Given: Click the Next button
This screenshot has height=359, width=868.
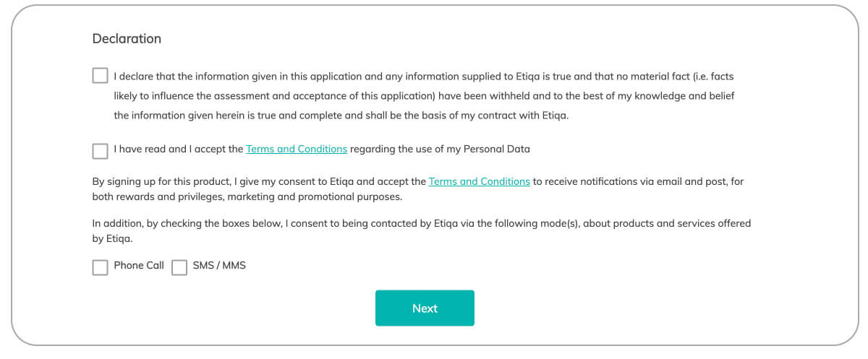Looking at the screenshot, I should pyautogui.click(x=425, y=308).
